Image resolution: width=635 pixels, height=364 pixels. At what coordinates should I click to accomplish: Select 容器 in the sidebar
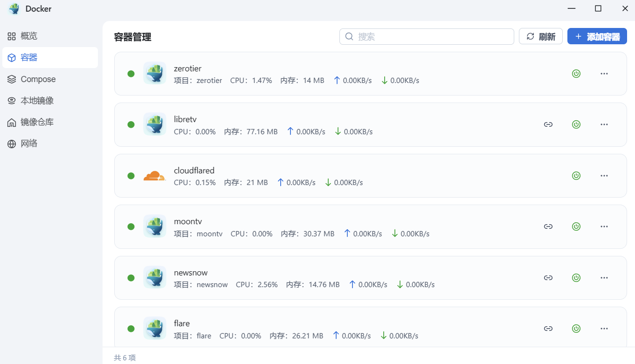pos(50,57)
